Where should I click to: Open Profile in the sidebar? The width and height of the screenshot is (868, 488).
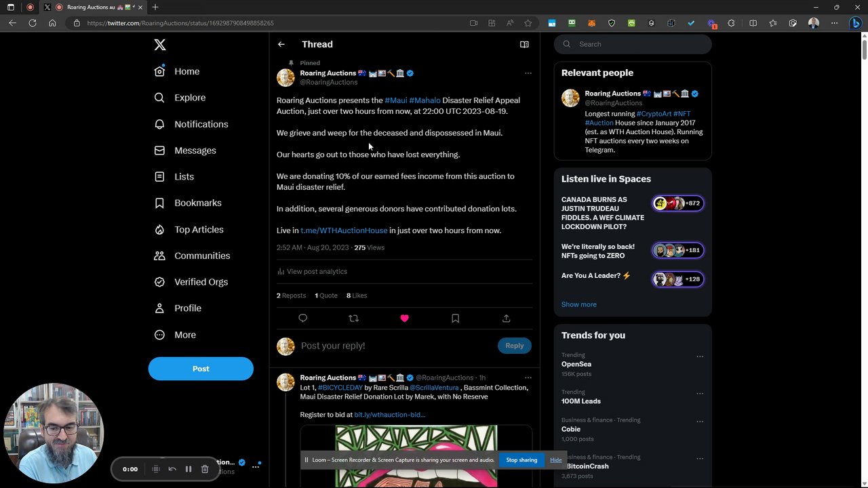(178, 308)
